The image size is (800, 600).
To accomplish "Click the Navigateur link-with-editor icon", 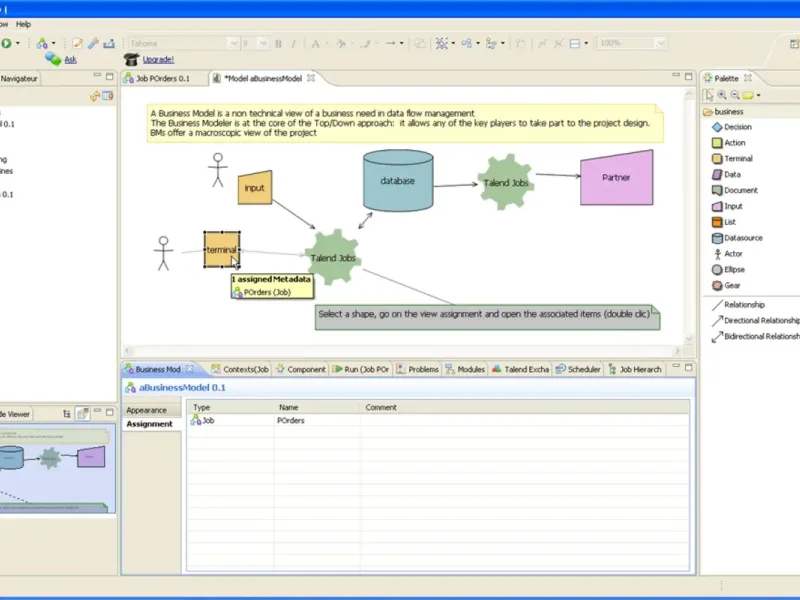I will [95, 96].
